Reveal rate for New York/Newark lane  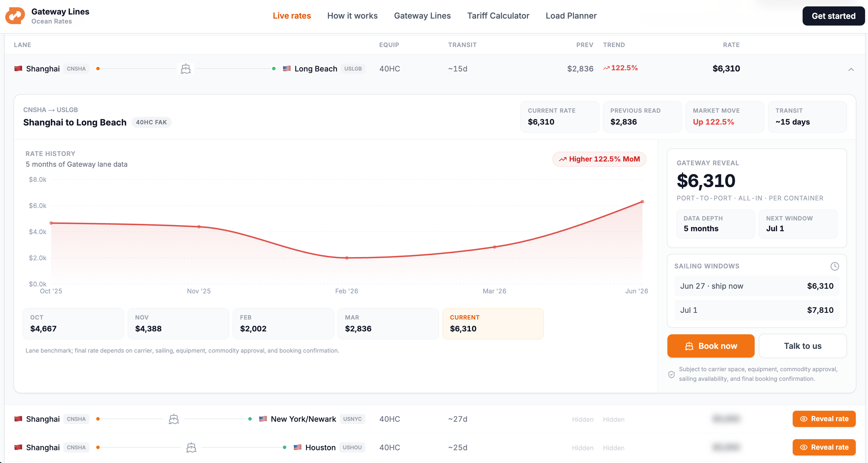pyautogui.click(x=824, y=419)
